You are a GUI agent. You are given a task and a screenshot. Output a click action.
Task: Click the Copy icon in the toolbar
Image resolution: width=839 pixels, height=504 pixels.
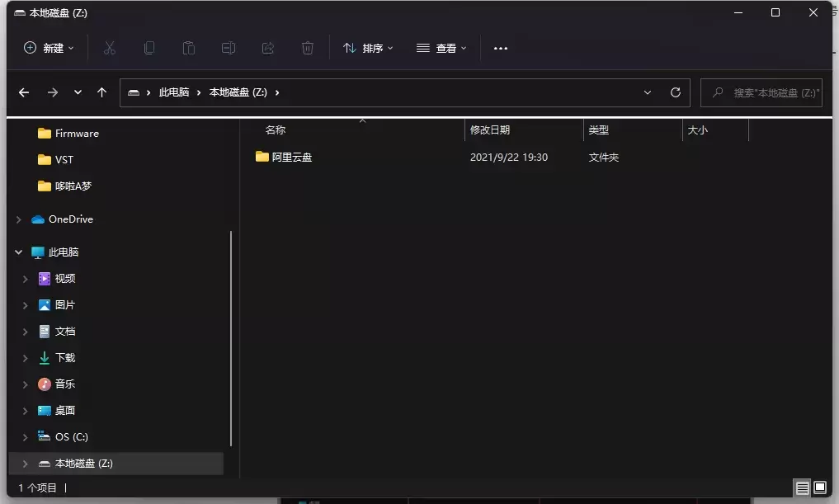tap(149, 48)
